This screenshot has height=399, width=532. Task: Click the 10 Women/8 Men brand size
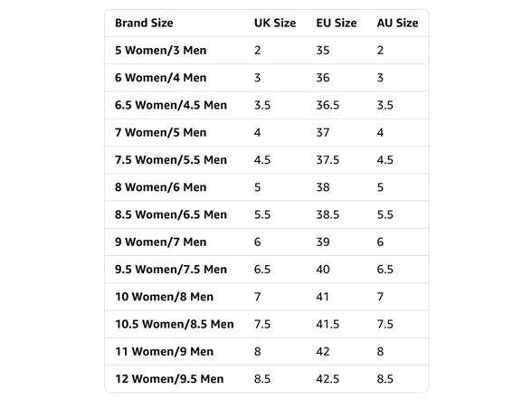point(165,297)
